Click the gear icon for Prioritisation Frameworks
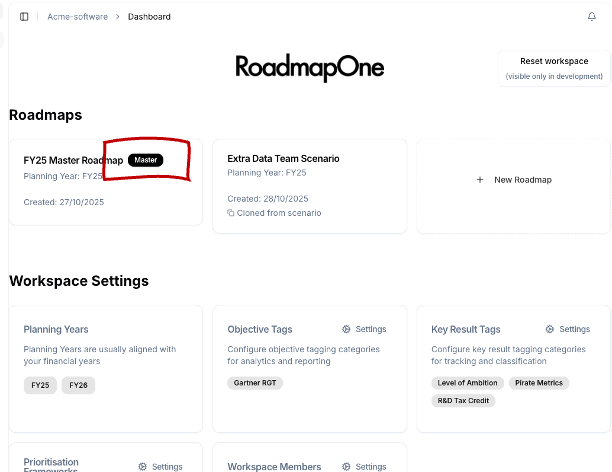Viewport: 612px width, 472px height. (143, 467)
